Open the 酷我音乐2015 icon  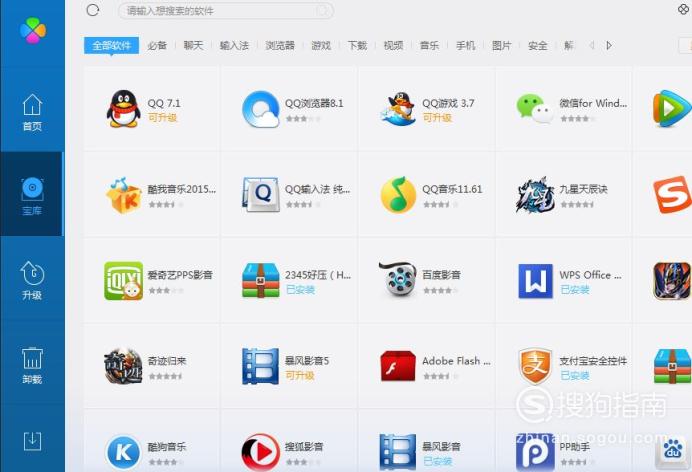coord(123,195)
